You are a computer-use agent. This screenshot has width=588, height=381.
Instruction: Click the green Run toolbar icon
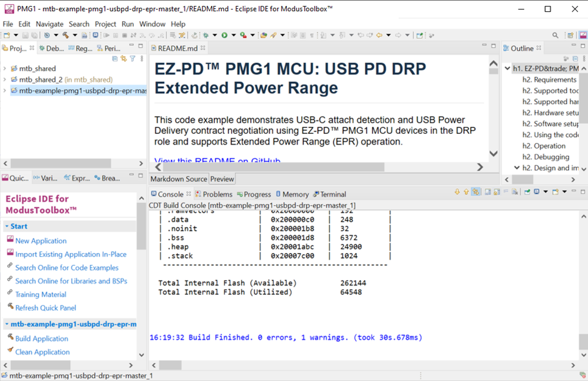(224, 35)
